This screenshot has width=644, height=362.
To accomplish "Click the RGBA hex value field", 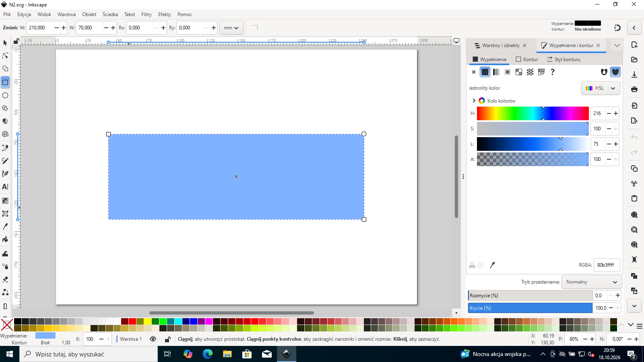I will [x=607, y=265].
